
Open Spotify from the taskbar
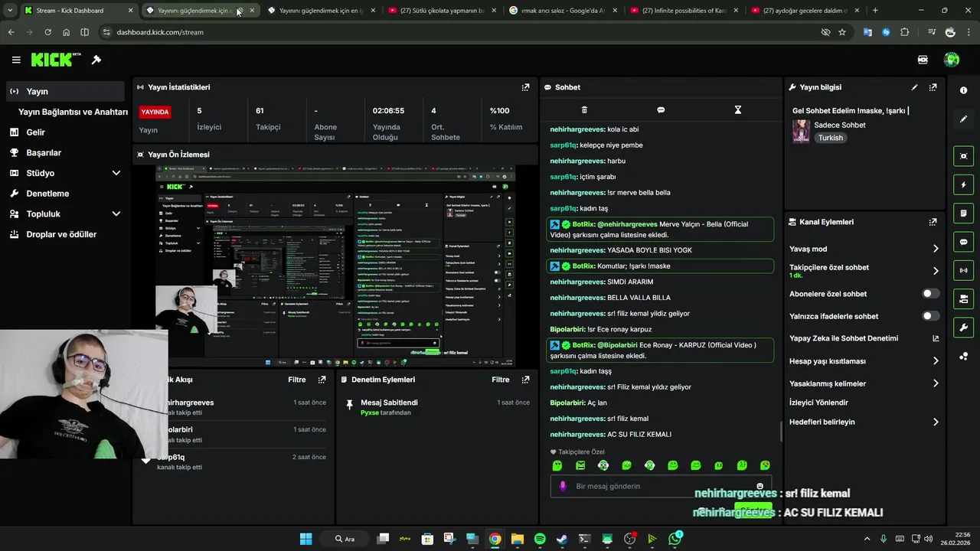click(x=540, y=539)
